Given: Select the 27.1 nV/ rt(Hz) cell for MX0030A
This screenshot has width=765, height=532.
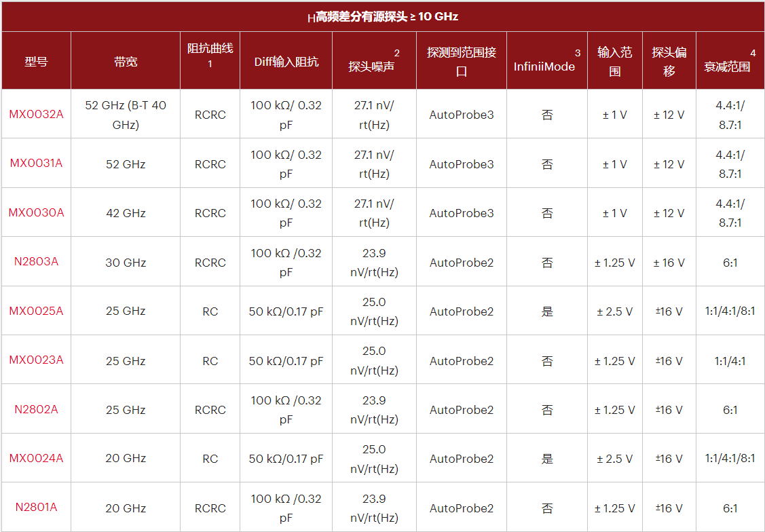Looking at the screenshot, I should pos(374,213).
